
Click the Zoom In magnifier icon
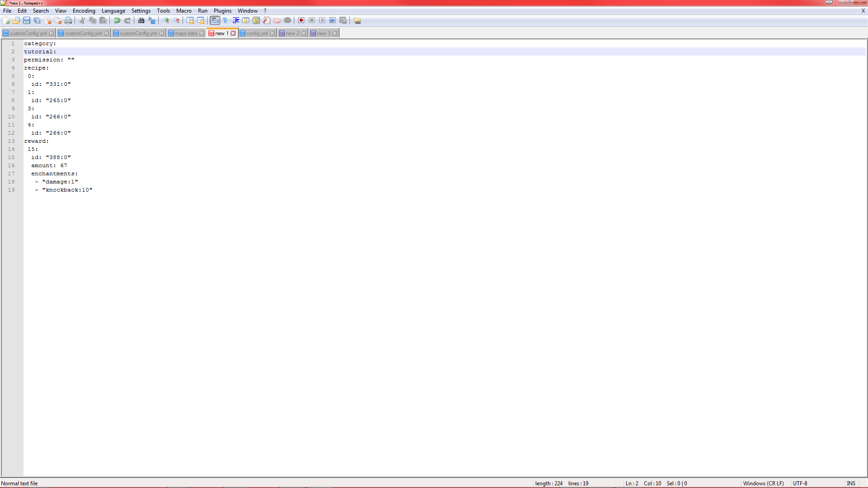pos(166,20)
